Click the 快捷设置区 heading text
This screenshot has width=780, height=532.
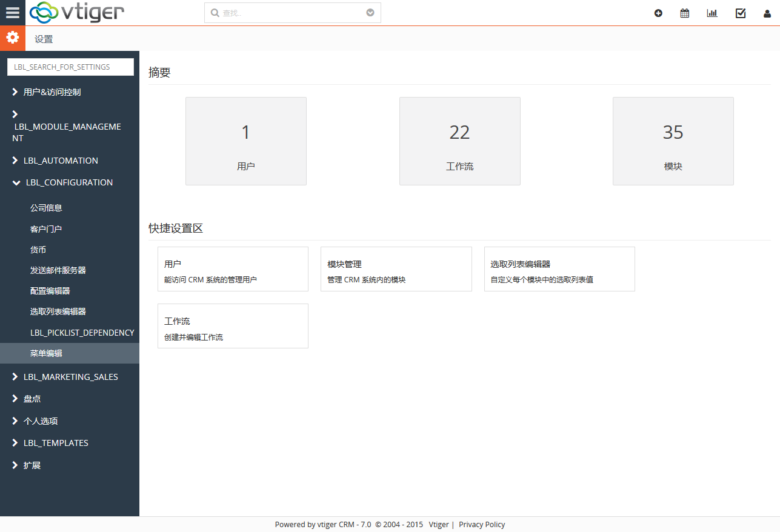(176, 228)
